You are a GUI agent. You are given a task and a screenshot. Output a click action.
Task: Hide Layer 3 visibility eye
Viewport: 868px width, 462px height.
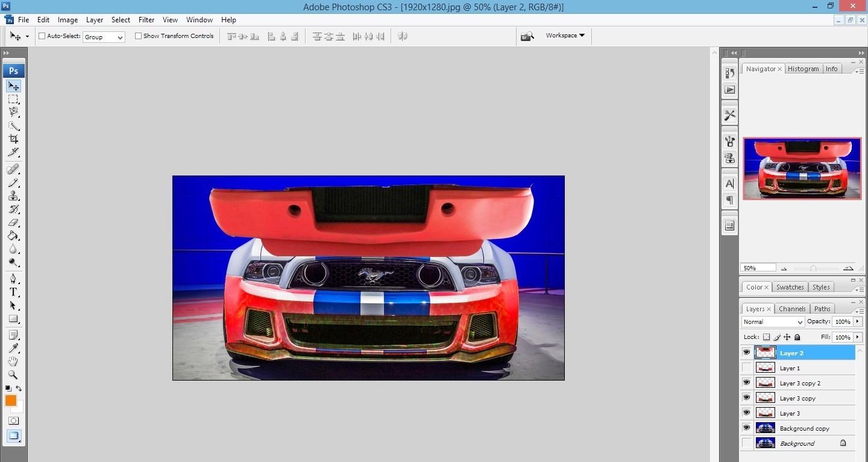pos(747,413)
